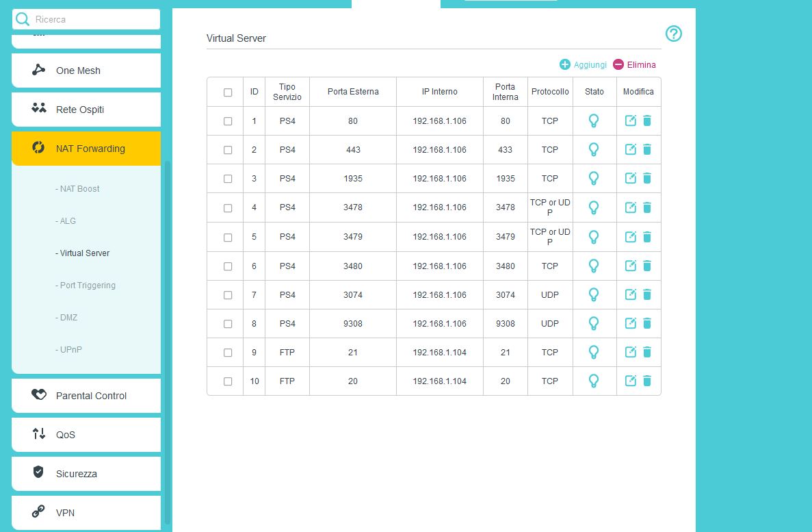
Task: Toggle status bulb for port 1935 rule
Action: coord(594,179)
